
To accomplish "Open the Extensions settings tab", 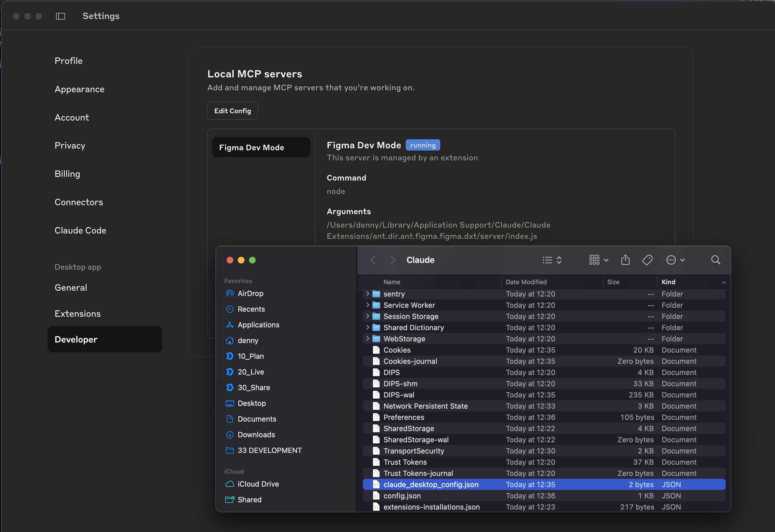I will pyautogui.click(x=77, y=314).
